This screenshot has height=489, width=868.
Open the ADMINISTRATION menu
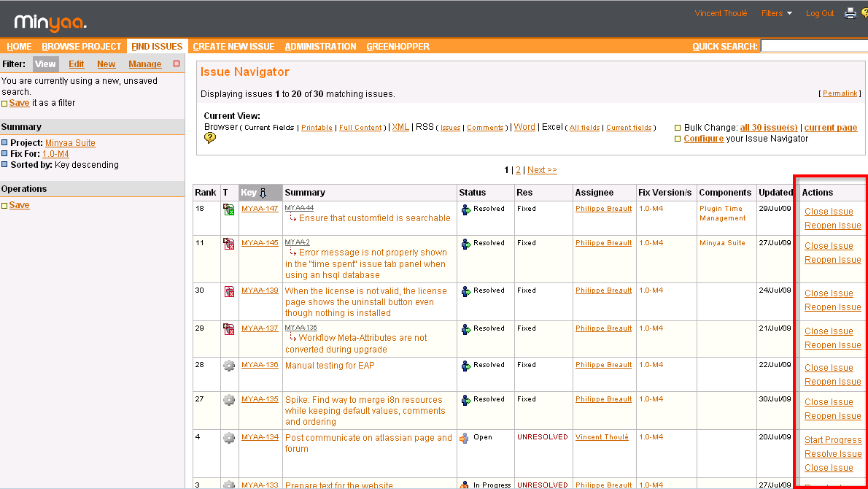pos(320,47)
